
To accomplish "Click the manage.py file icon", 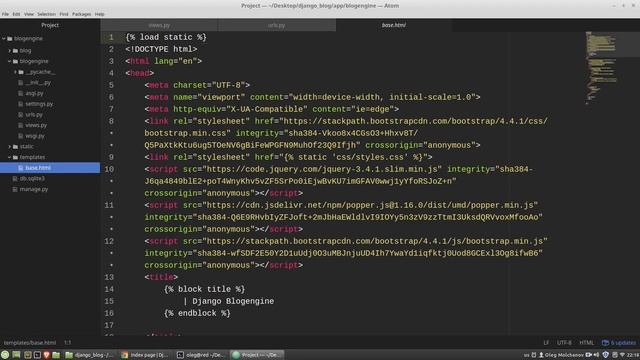I will pos(15,189).
